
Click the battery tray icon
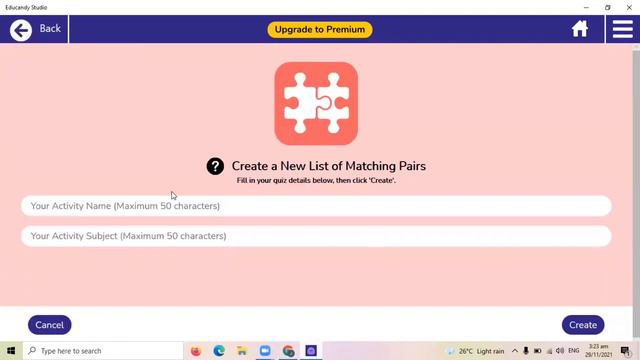pos(538,351)
